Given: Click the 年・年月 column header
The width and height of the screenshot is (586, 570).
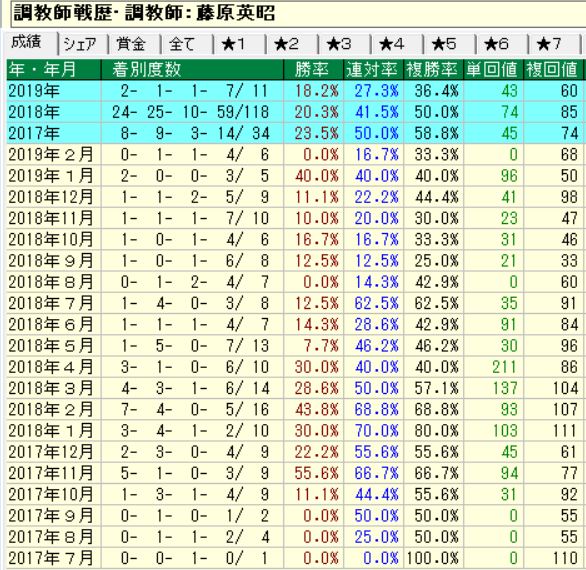Looking at the screenshot, I should [x=54, y=70].
